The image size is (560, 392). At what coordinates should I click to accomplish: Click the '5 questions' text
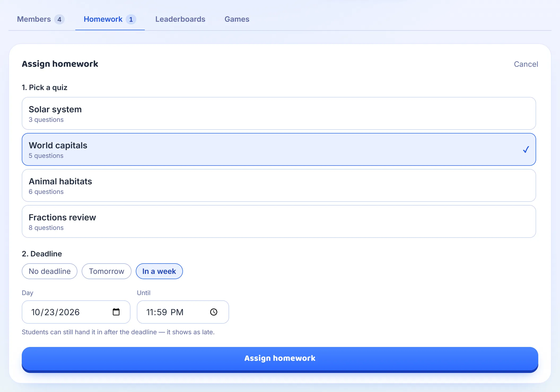coord(46,156)
